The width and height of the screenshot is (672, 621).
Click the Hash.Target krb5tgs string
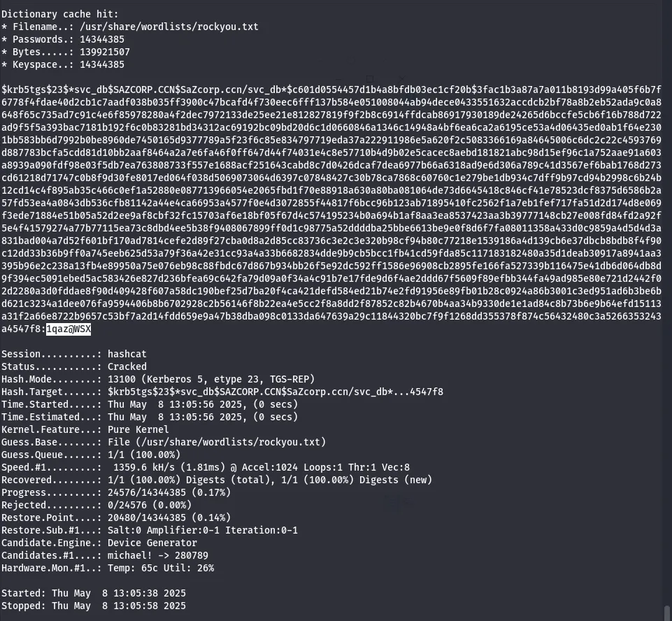(x=275, y=392)
